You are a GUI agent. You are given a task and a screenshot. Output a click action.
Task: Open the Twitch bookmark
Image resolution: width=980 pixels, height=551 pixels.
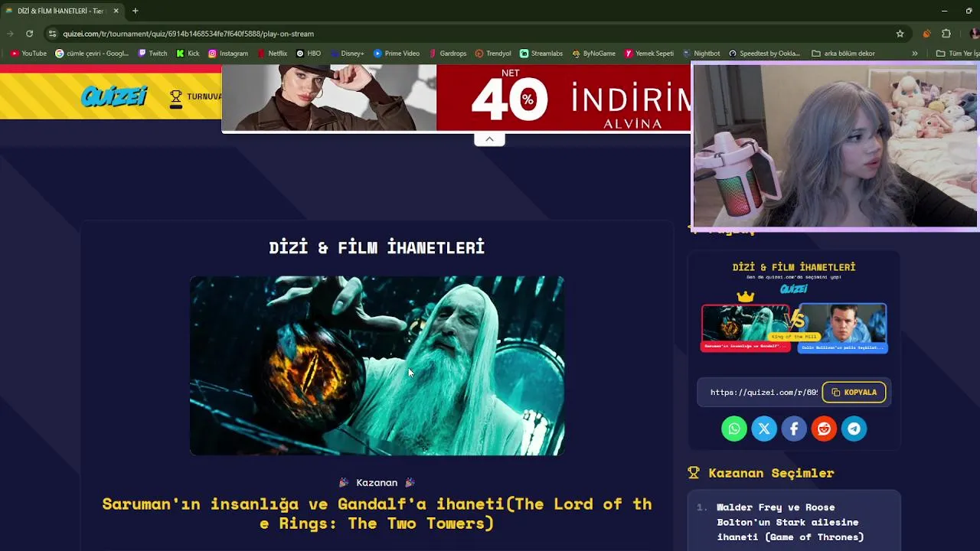tap(152, 54)
